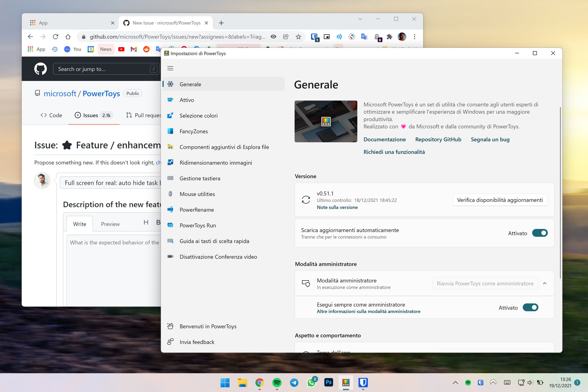Open the FancyZones settings section
588x392 pixels.
194,131
